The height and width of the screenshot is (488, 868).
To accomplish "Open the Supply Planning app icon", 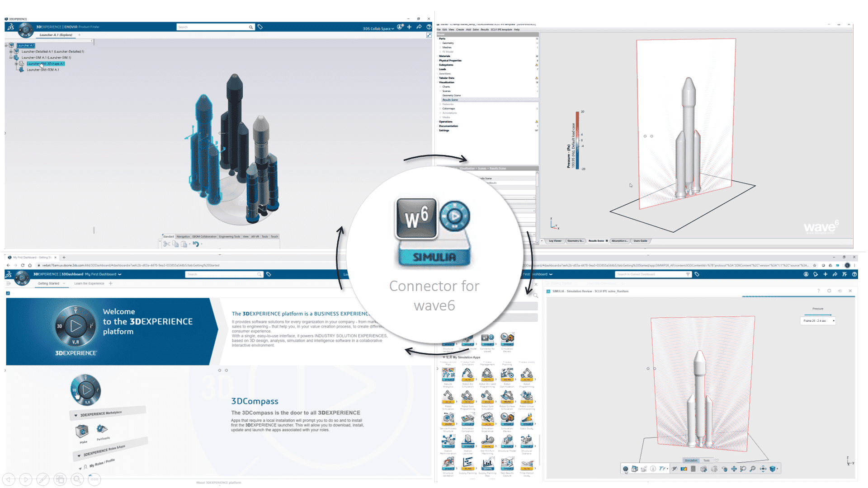I will (467, 464).
